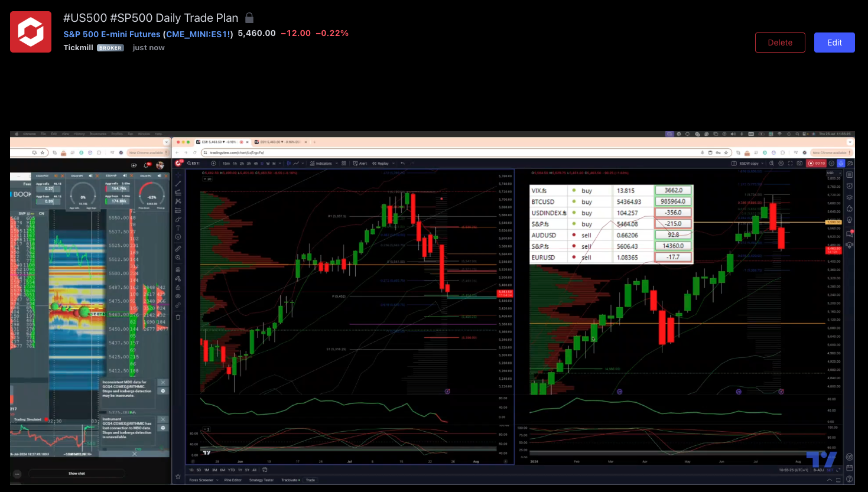Take a chart snapshot with camera icon

799,164
